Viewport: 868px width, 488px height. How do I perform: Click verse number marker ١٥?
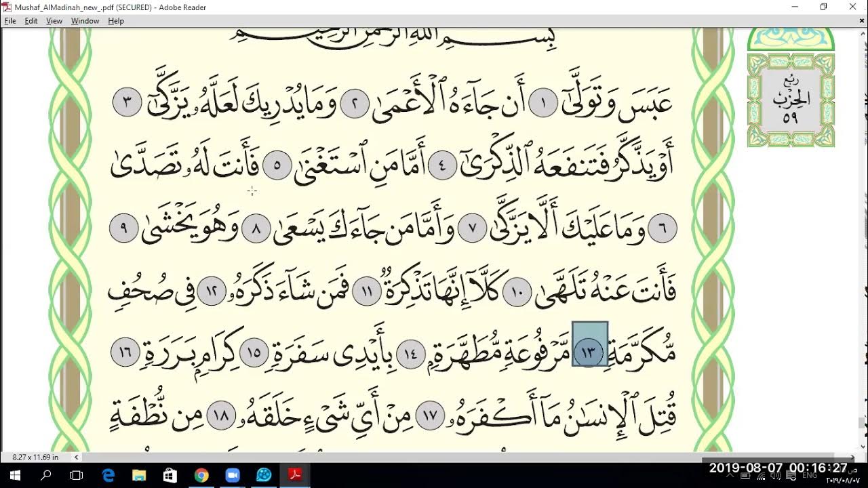pos(254,353)
